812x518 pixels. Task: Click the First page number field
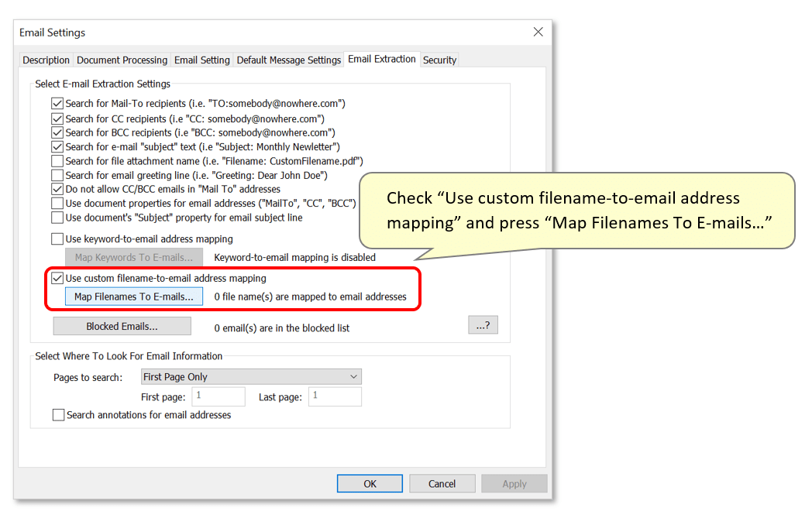(x=218, y=396)
